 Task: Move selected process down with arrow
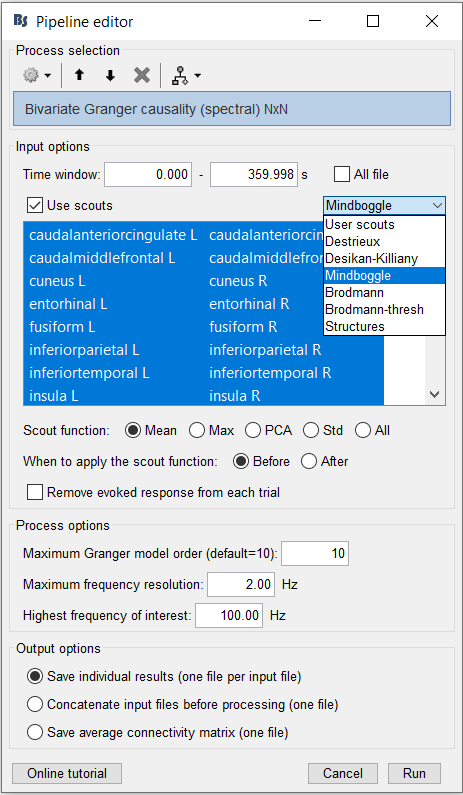[x=110, y=76]
